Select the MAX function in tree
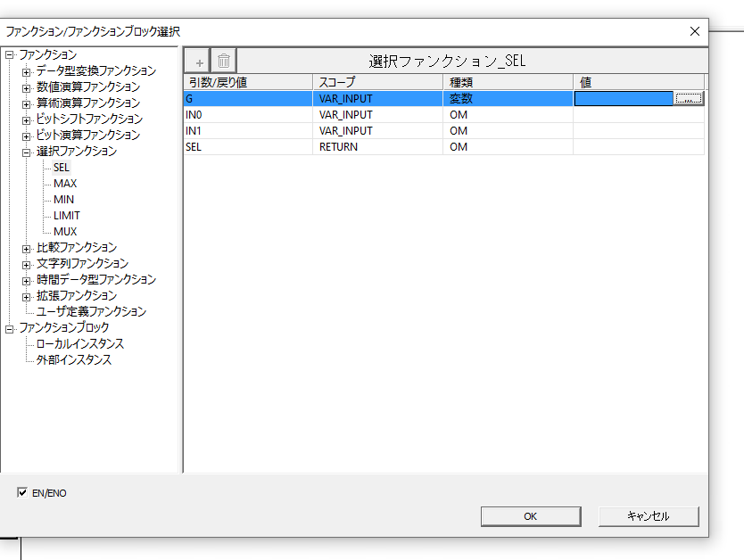 [65, 184]
